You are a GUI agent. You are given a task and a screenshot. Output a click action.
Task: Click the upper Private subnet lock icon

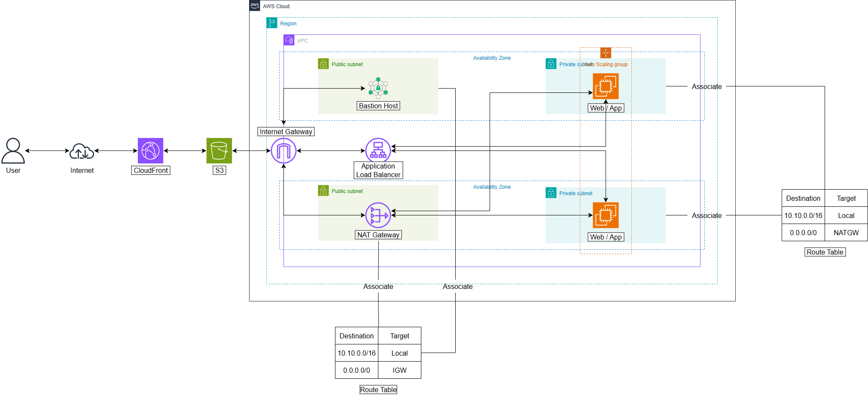(x=551, y=64)
